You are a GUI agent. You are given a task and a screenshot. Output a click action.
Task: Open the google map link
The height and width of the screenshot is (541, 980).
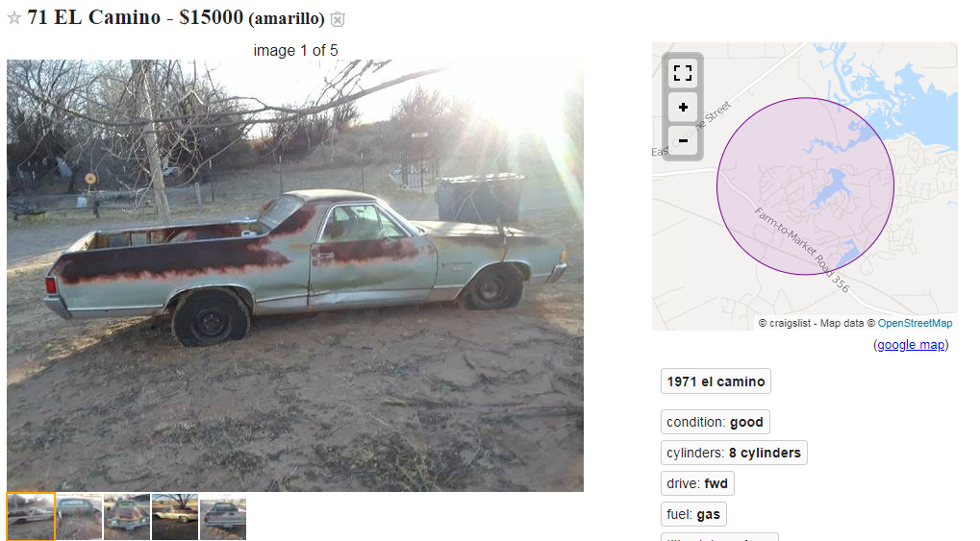911,345
